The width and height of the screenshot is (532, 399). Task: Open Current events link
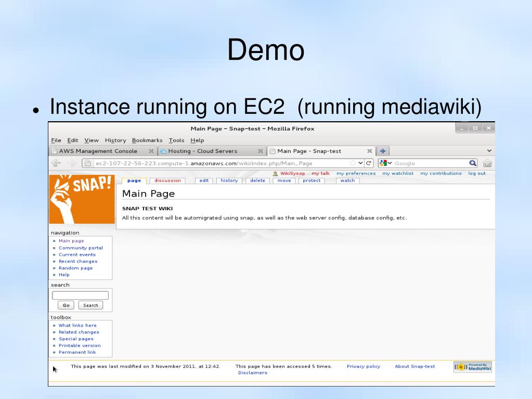[77, 254]
